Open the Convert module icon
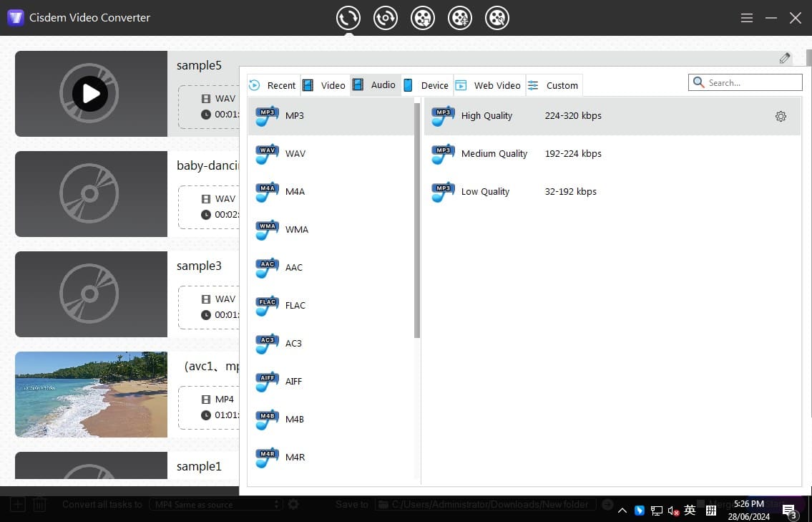 coord(348,18)
